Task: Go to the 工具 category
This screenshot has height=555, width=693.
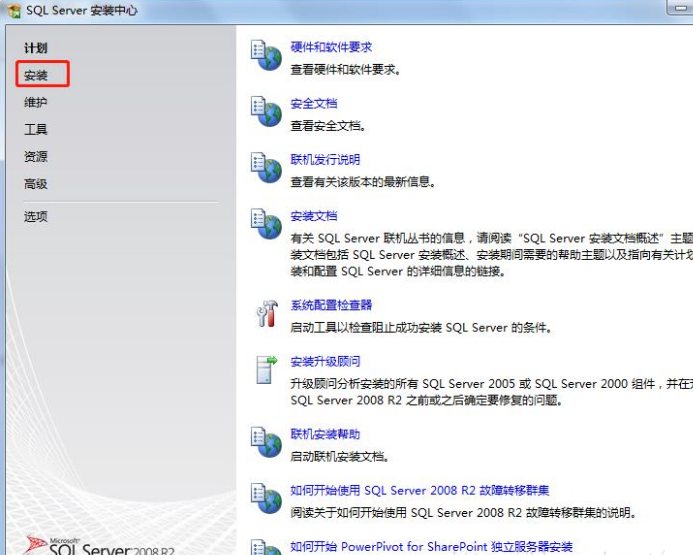Action: [36, 129]
